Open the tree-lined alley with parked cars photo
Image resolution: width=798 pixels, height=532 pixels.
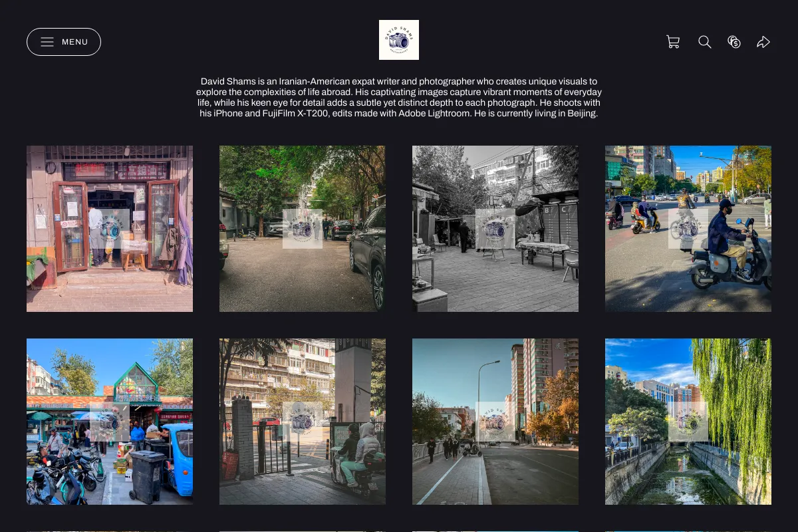(x=303, y=229)
